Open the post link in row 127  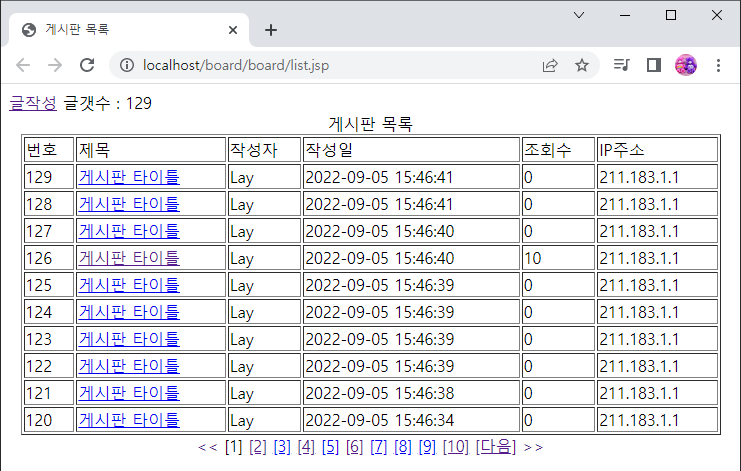click(x=129, y=231)
